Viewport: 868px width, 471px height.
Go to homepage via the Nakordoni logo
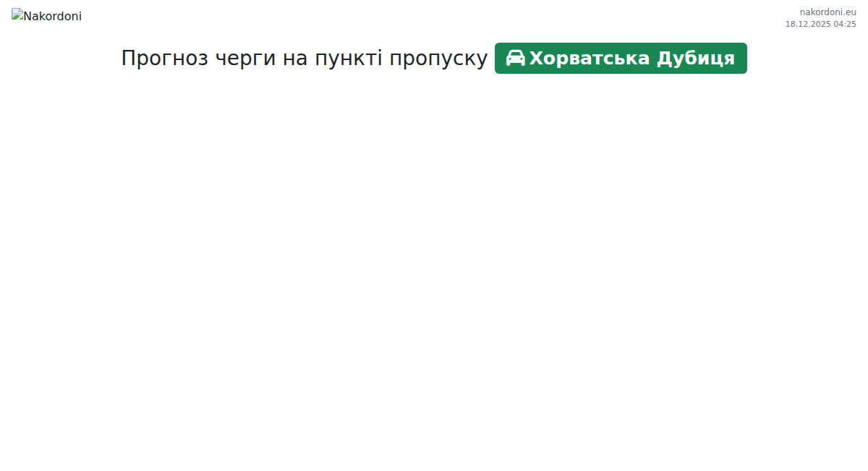pos(46,16)
